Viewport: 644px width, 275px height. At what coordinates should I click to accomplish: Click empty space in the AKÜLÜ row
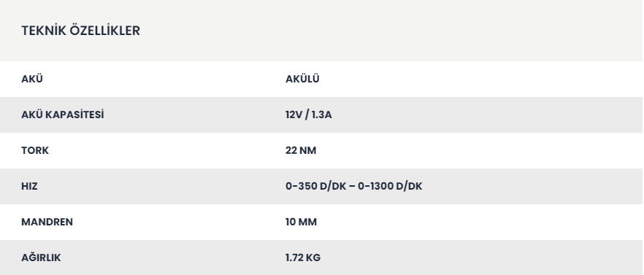tap(480, 79)
